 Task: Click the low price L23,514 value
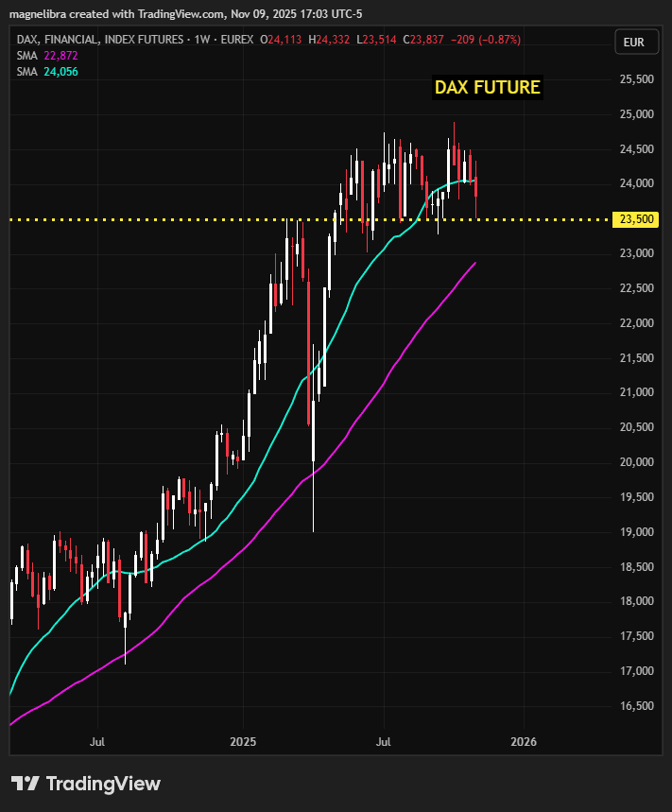click(376, 40)
